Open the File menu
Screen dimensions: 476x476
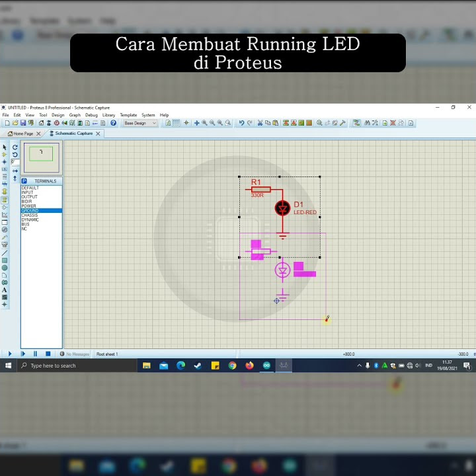[5, 115]
